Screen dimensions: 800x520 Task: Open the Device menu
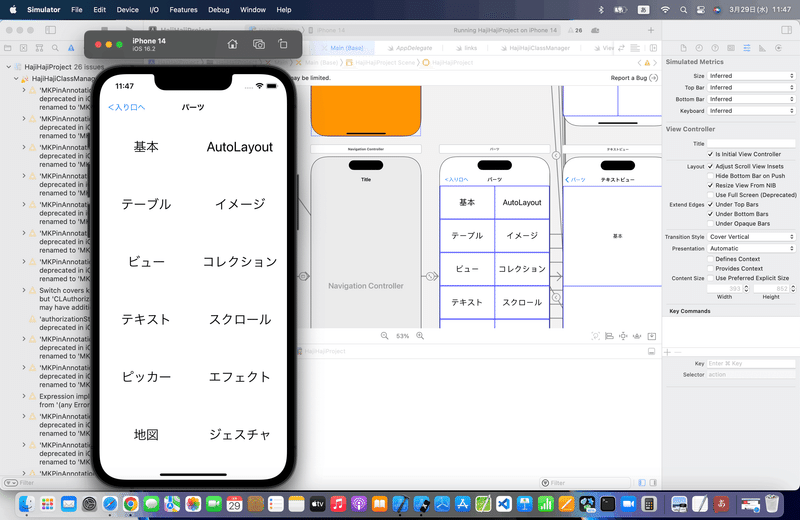coord(128,10)
